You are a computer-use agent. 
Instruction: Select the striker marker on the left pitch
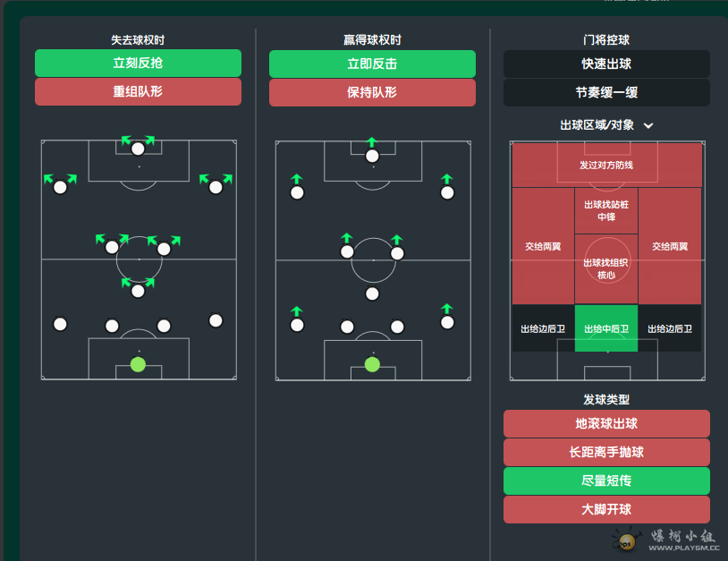coord(138,149)
